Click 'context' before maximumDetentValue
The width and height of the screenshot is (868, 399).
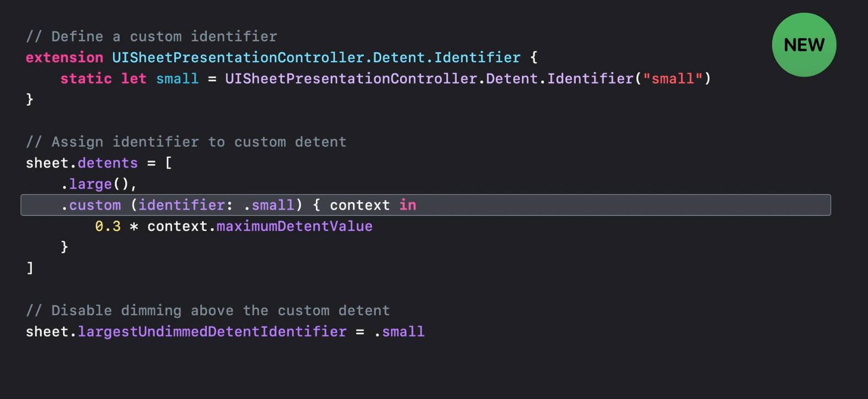(x=177, y=226)
